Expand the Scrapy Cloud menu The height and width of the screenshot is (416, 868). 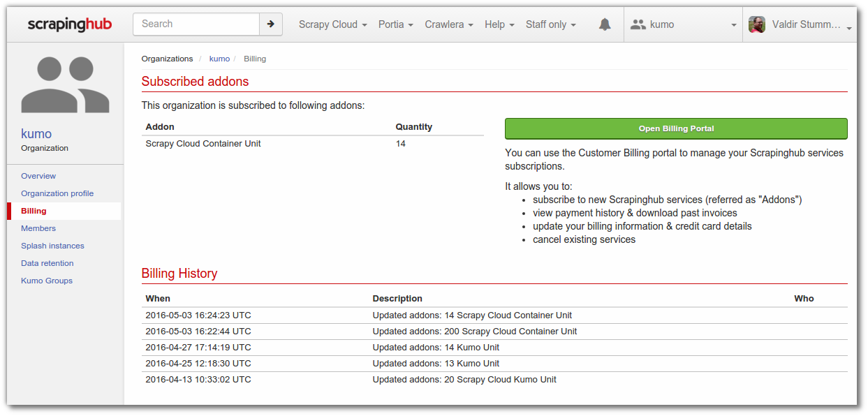point(333,24)
